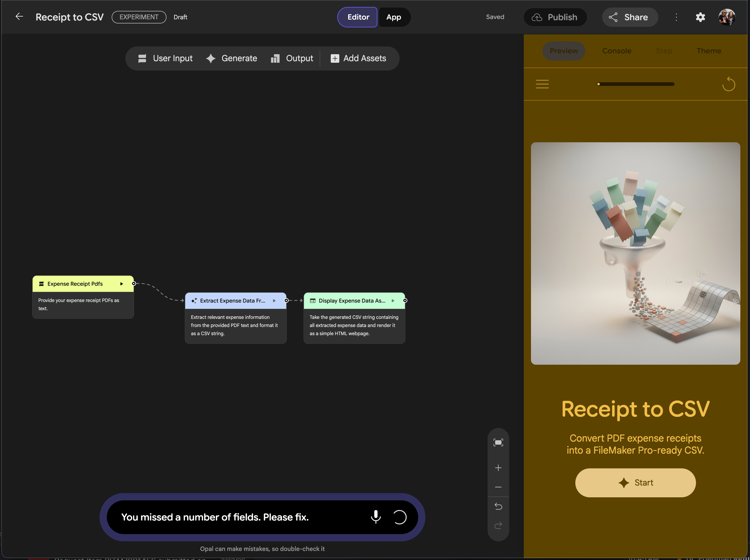
Task: Click the preview progress bar
Action: click(635, 84)
